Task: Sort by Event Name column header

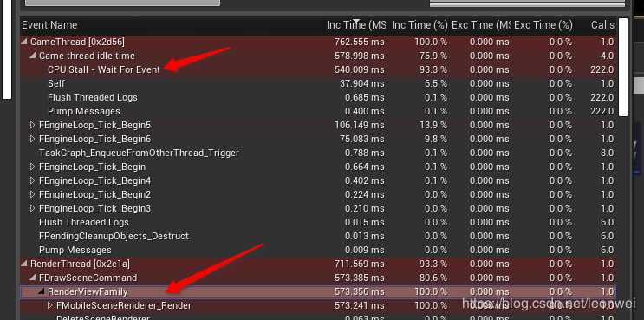Action: click(x=49, y=25)
